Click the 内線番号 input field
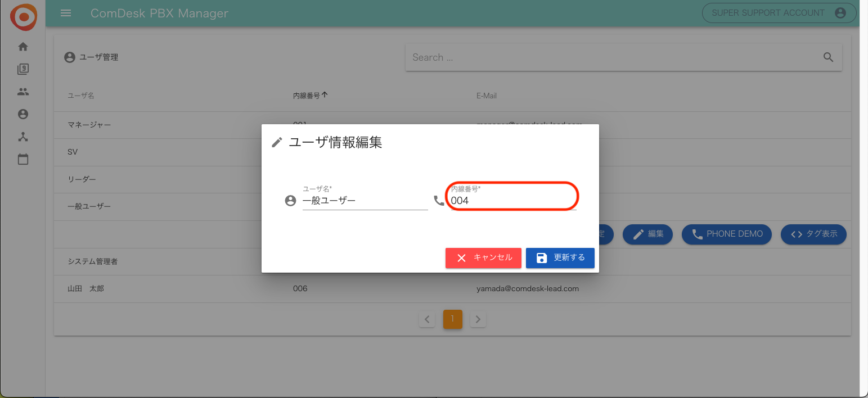 (x=513, y=201)
